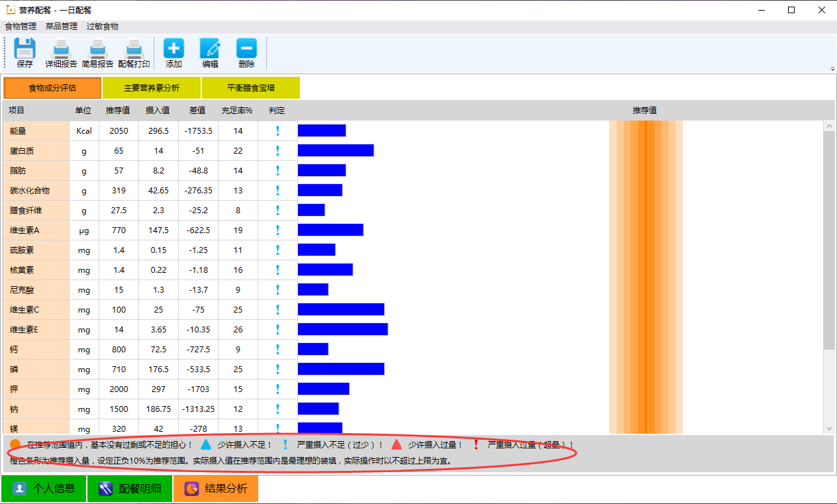This screenshot has height=504, width=837.
Task: Click the toolbar overflow arrow at right
Action: click(832, 69)
